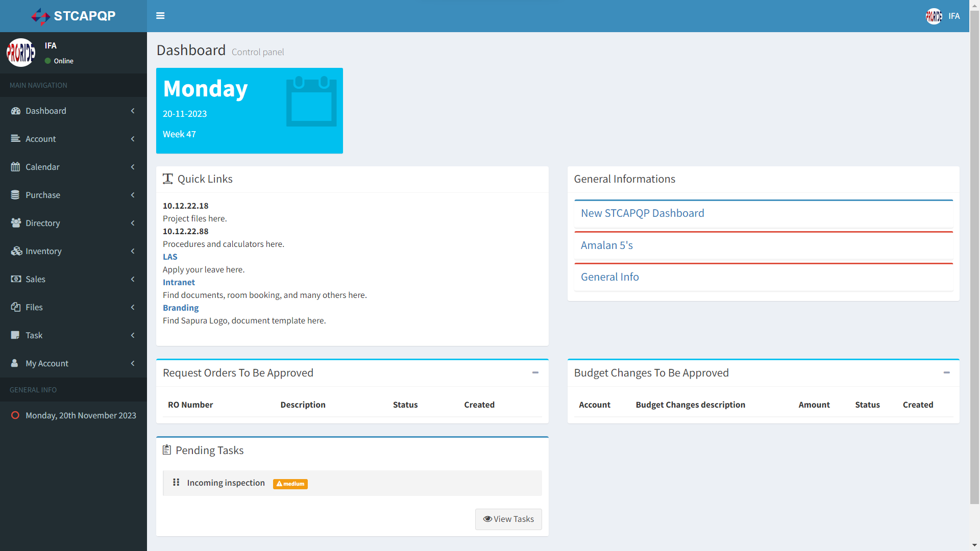Collapse Request Orders To Be Approved panel
This screenshot has width=980, height=551.
[x=535, y=373]
